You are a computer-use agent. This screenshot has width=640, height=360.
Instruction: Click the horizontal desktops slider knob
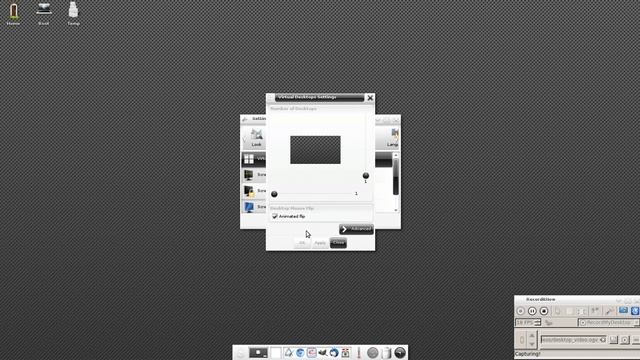[x=274, y=194]
